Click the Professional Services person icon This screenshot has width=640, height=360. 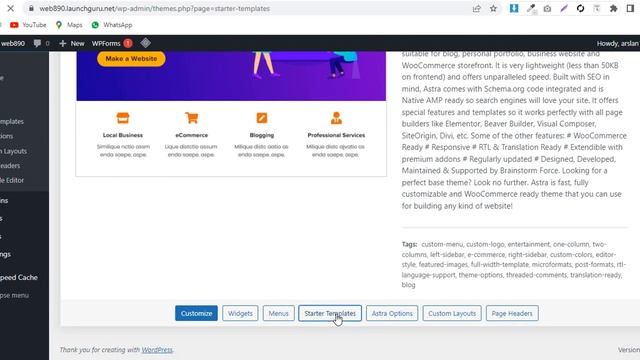coord(336,118)
